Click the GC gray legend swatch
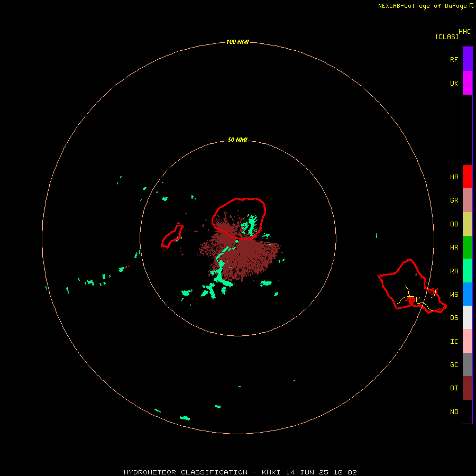Image resolution: width=476 pixels, height=476 pixels. 467,364
